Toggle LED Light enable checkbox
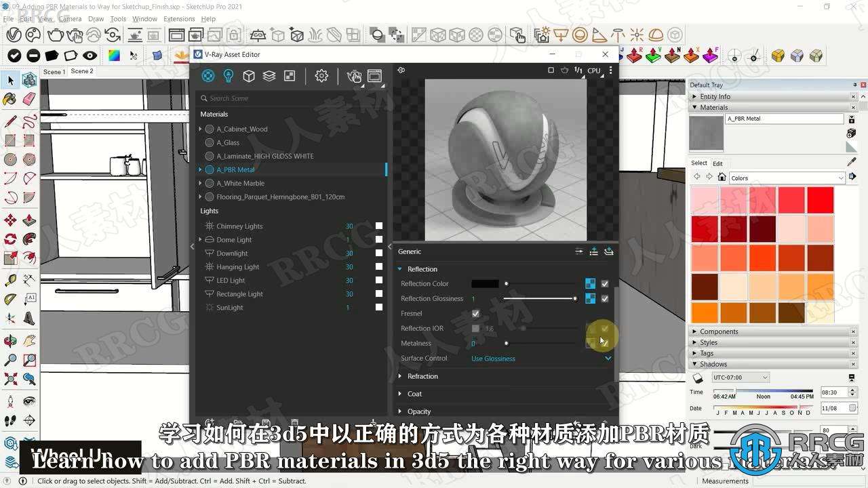Screen dimensions: 868x488 pos(379,280)
